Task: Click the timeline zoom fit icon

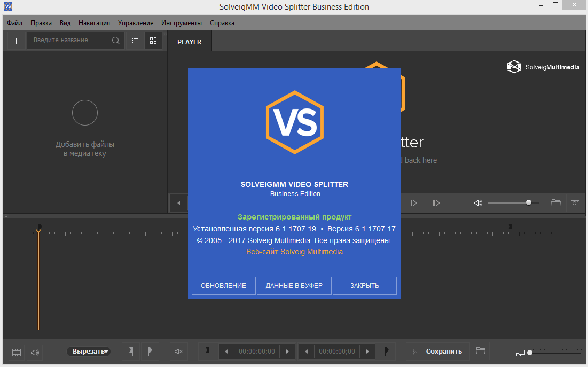Action: (521, 353)
